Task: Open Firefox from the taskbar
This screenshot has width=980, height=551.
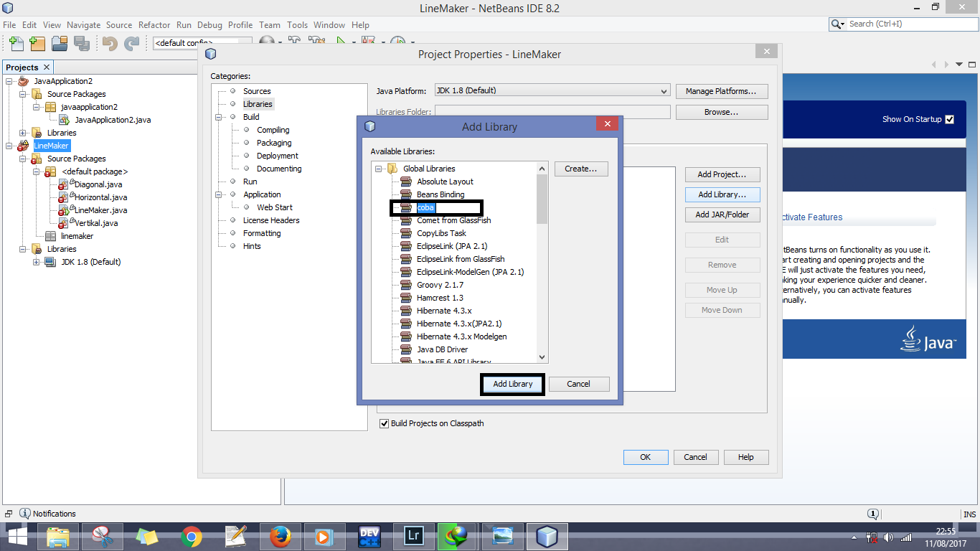Action: click(x=280, y=536)
